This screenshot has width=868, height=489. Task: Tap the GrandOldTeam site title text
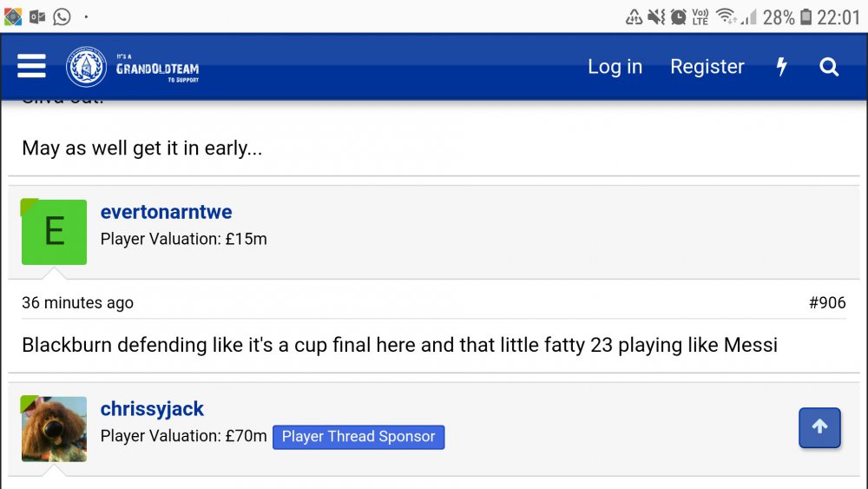[x=157, y=69]
